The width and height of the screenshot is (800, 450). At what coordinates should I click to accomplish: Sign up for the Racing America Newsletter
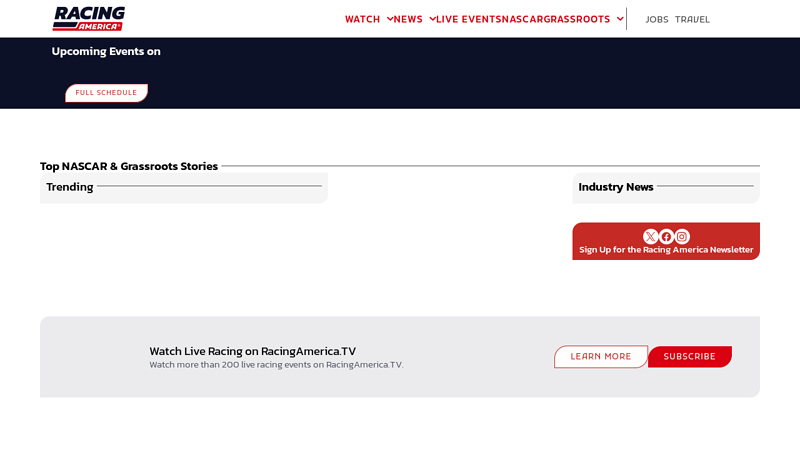pyautogui.click(x=666, y=249)
